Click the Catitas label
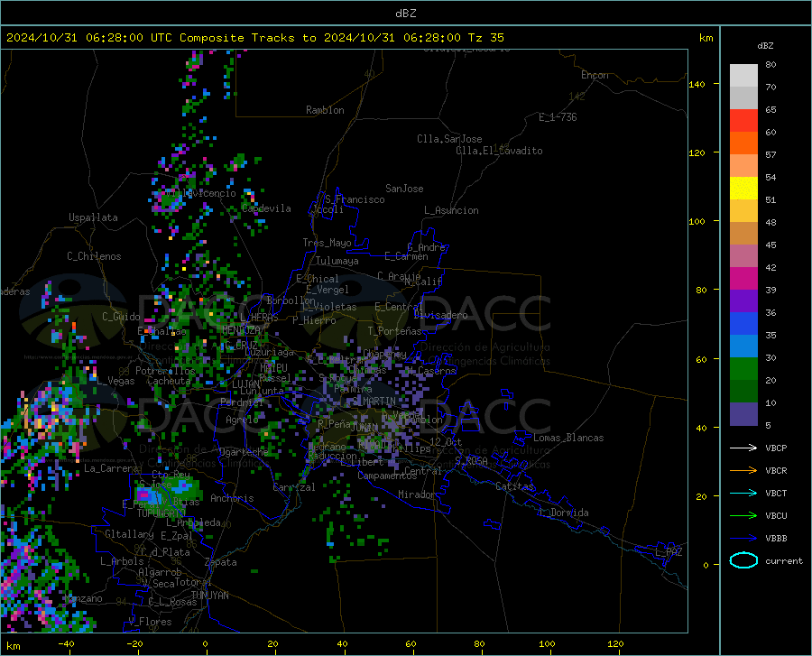The image size is (812, 656). click(514, 486)
